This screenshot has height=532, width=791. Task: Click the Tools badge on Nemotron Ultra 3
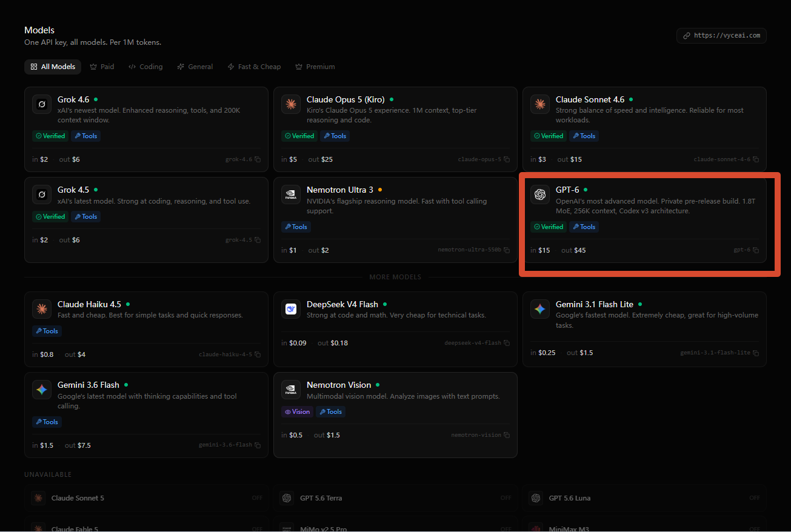click(296, 227)
